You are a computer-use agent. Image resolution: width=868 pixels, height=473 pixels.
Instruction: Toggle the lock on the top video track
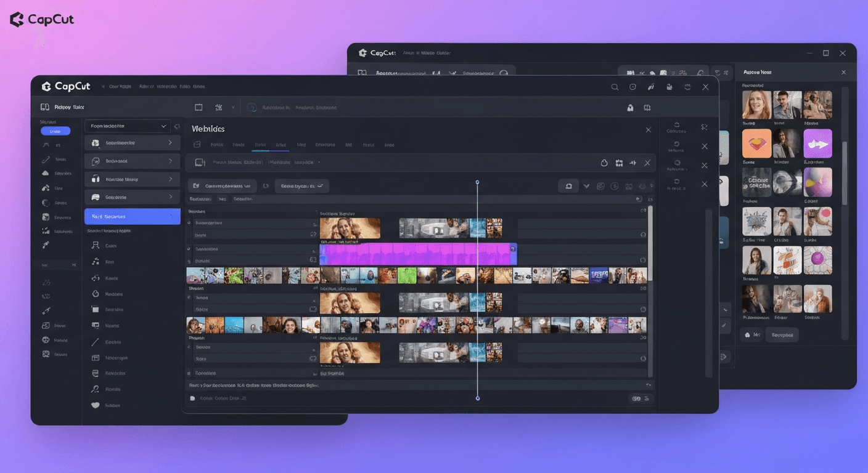643,234
